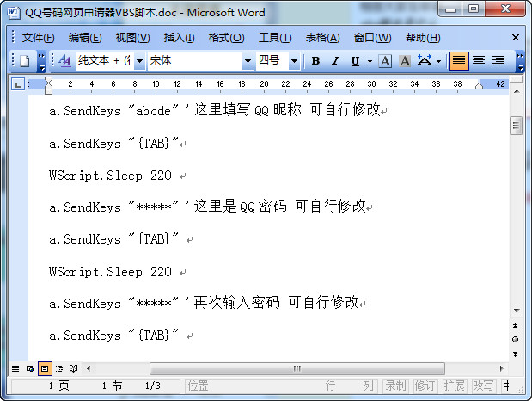532x401 pixels.
Task: Click the vertical scrollbar thumb
Action: (x=516, y=126)
